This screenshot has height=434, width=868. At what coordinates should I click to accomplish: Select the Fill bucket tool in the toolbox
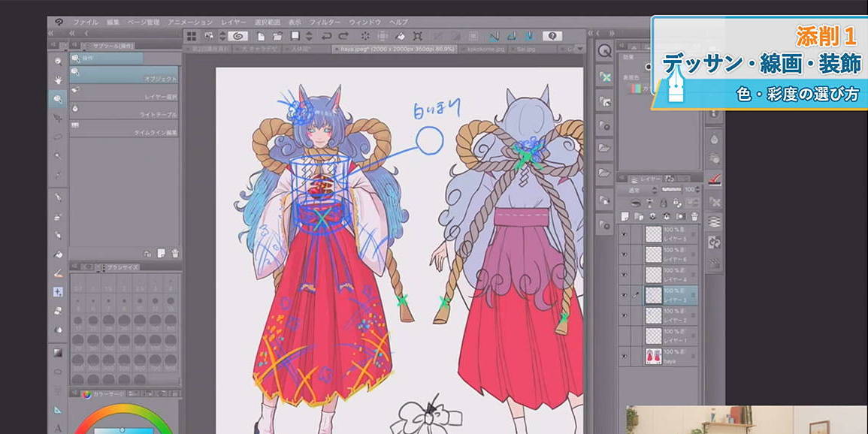[x=58, y=255]
